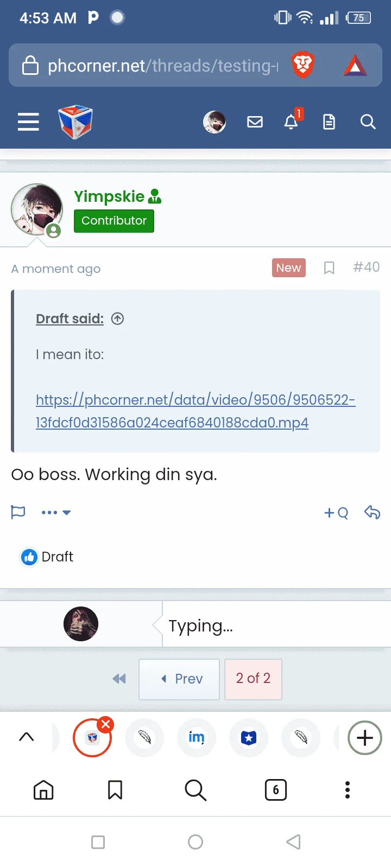Close the active tab with the red X
Image resolution: width=391 pixels, height=868 pixels.
(106, 724)
